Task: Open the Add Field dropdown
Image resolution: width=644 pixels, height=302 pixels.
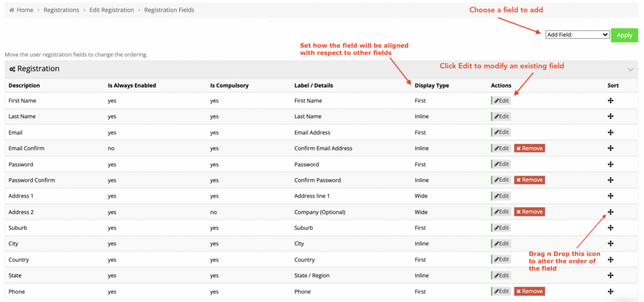Action: [577, 35]
